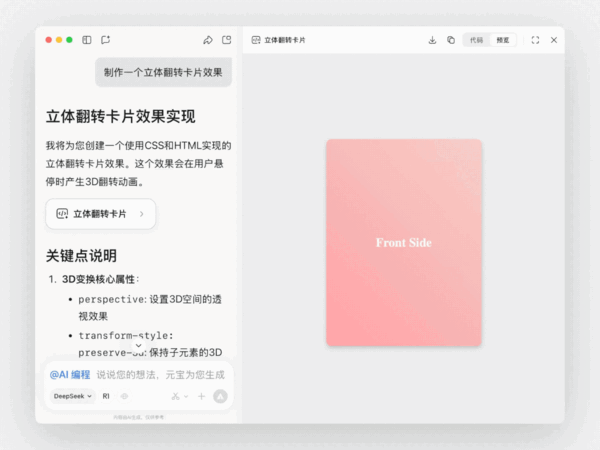Image resolution: width=600 pixels, height=450 pixels.
Task: Open the 立体翻转卡片 artifact card
Action: coord(100,214)
